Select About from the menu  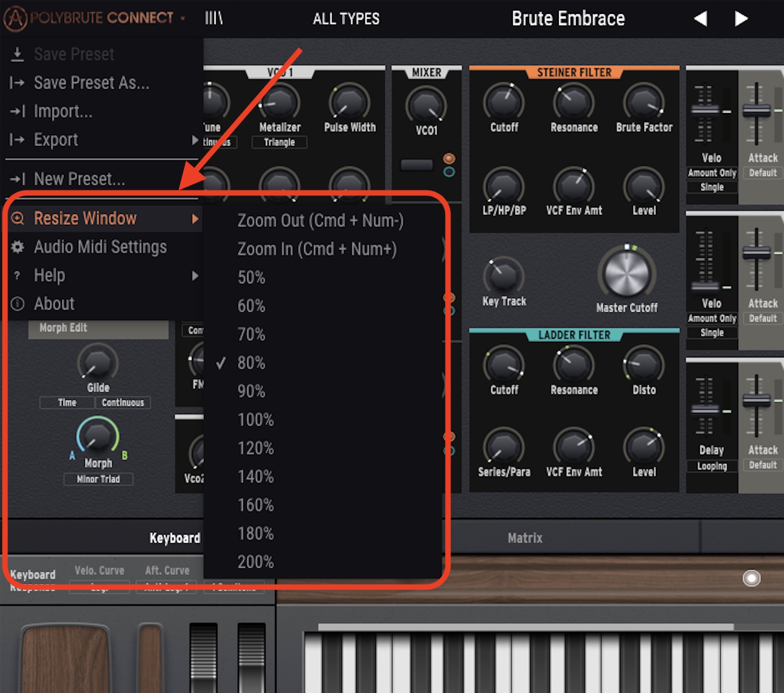click(x=103, y=304)
